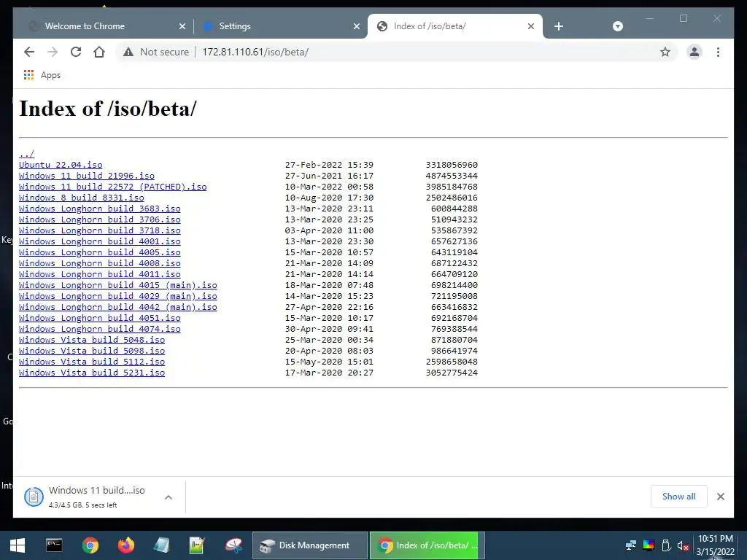
Task: Click the address bar URL
Action: [255, 52]
